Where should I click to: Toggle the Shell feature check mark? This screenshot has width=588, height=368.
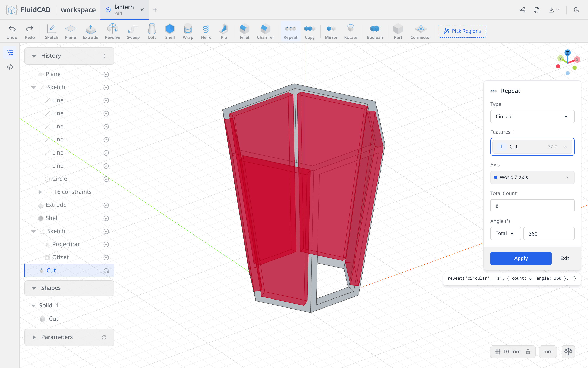tap(106, 218)
